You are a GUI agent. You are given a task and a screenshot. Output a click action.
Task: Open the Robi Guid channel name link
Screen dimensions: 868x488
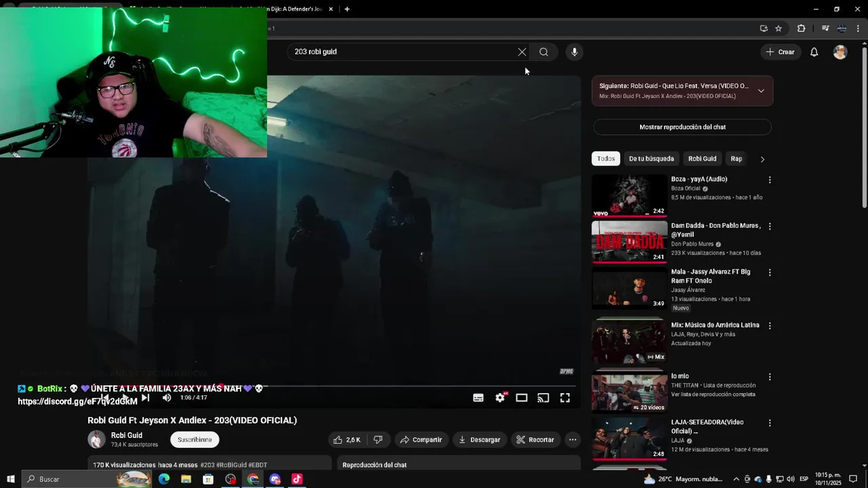pos(127,435)
